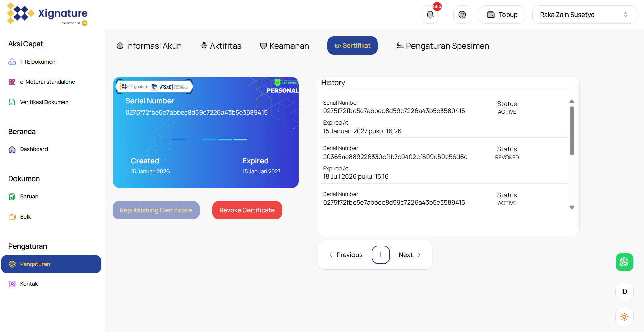Open the notifications bell icon

(x=430, y=15)
